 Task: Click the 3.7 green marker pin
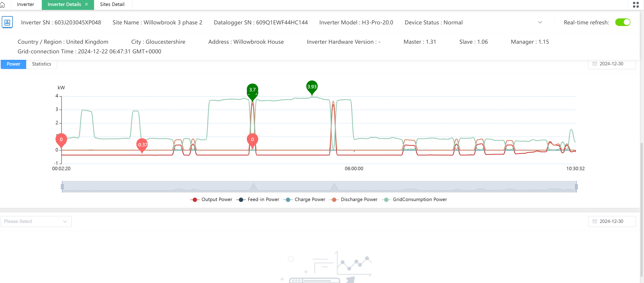point(252,90)
